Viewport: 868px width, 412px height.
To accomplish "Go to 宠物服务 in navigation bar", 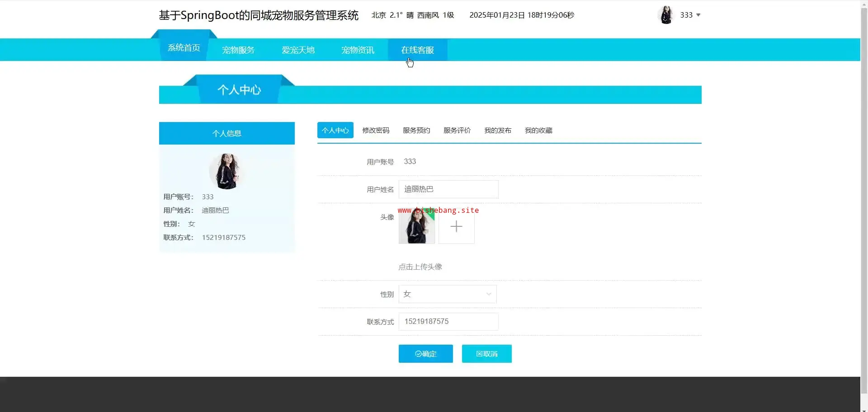I will 238,50.
